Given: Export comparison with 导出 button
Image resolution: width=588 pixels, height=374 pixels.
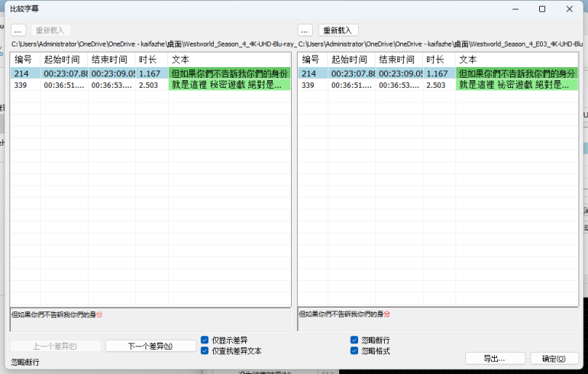Looking at the screenshot, I should point(495,359).
